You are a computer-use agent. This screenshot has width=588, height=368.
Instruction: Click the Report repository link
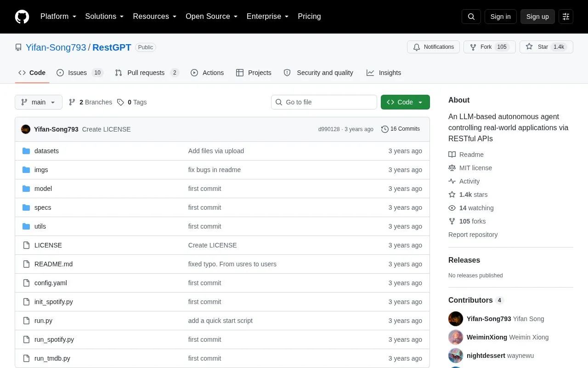(x=473, y=235)
